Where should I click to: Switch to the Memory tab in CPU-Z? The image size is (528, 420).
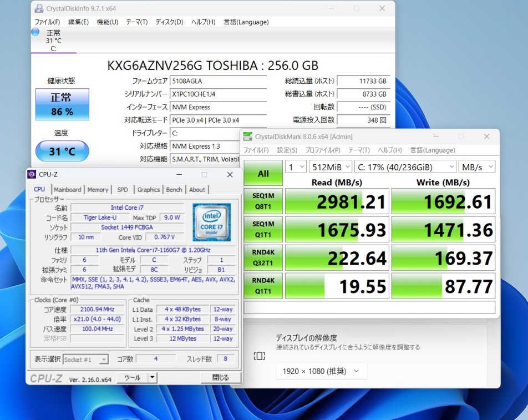coord(98,189)
